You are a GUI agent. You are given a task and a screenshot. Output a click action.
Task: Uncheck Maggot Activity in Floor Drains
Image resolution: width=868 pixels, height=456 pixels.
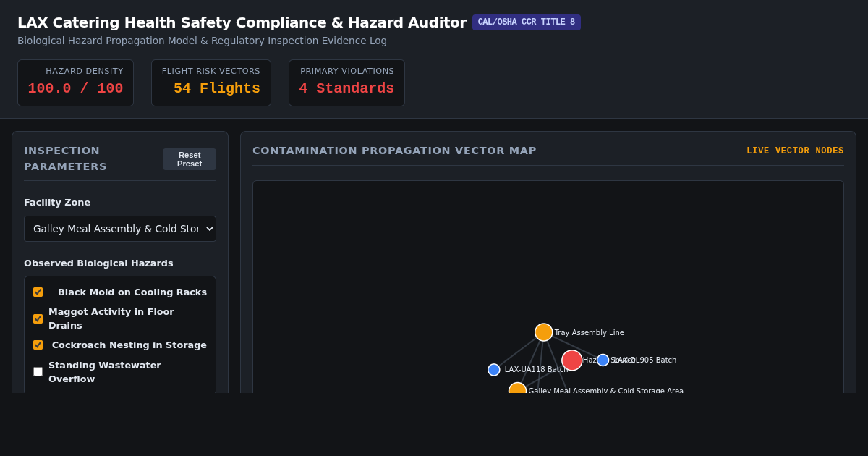pyautogui.click(x=38, y=318)
